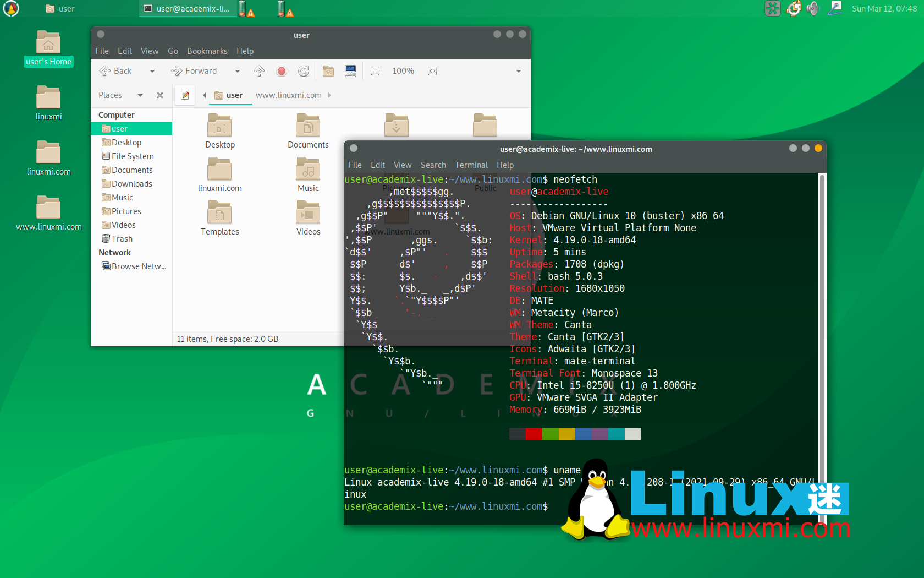Toggle text-based location entry button
The width and height of the screenshot is (924, 578).
pyautogui.click(x=185, y=95)
